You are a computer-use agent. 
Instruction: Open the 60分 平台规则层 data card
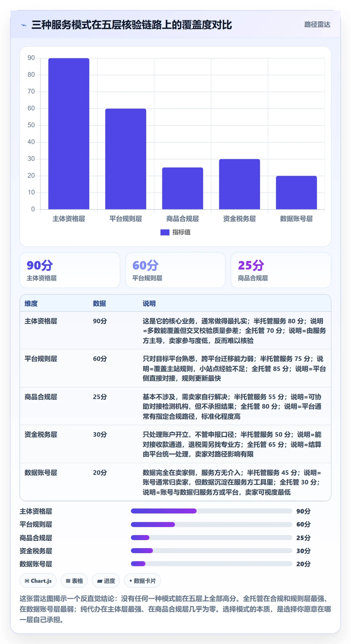tap(175, 270)
